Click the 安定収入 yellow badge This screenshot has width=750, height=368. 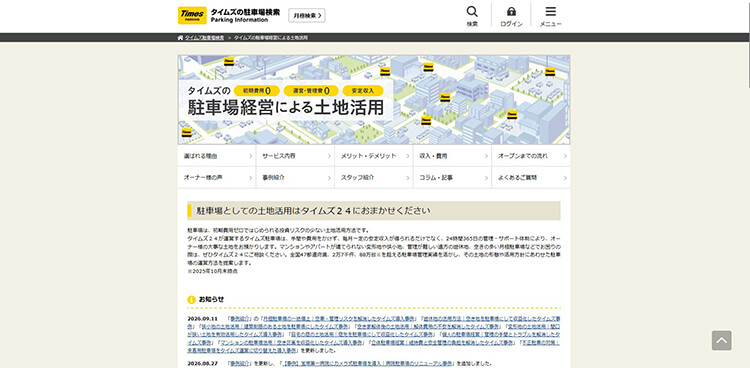point(363,90)
